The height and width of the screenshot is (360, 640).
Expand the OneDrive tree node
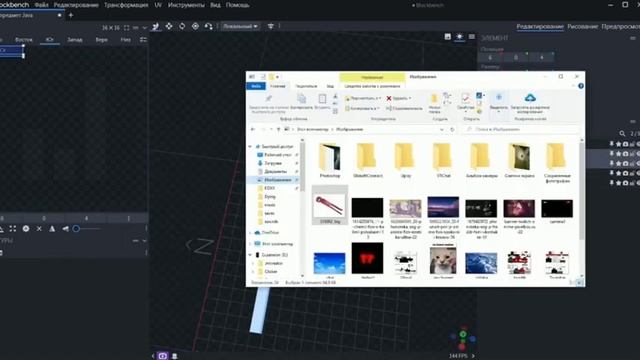[250, 233]
